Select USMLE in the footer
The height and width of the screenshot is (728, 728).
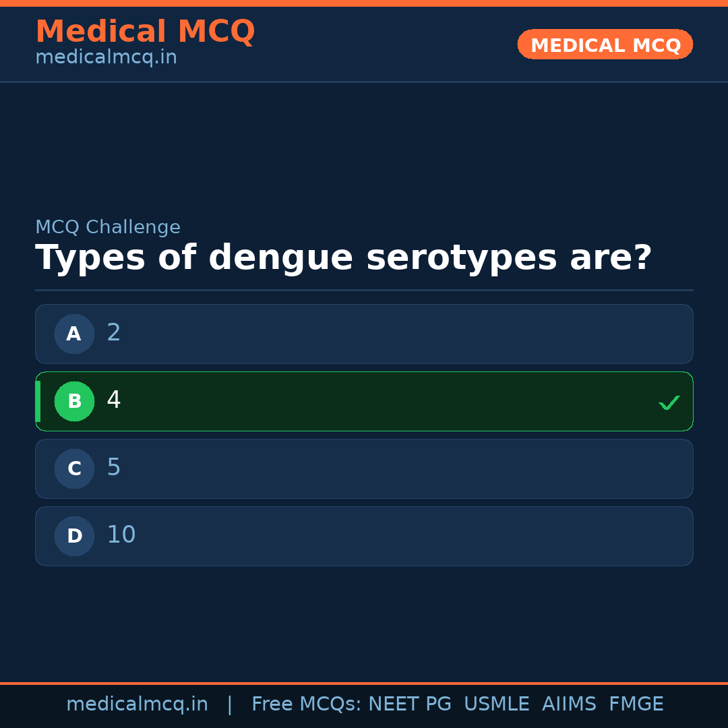point(496,704)
